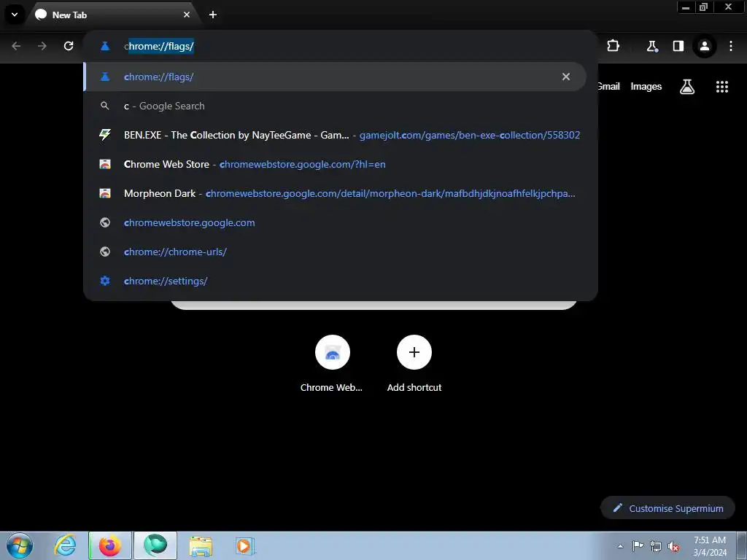747x560 pixels.
Task: Open the Chrome Web... shortcut tile
Action: pos(332,363)
